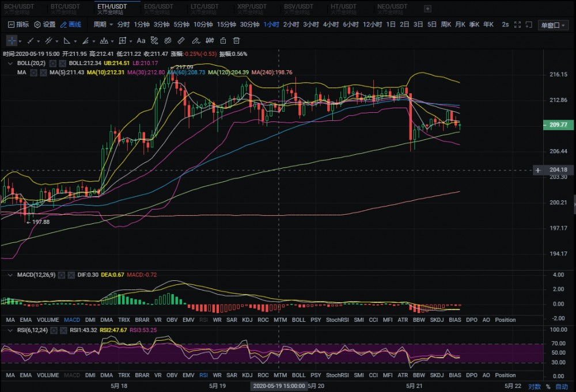Remove the MACD indicator with X
Viewport: 576px width, 392px height.
[x=71, y=275]
